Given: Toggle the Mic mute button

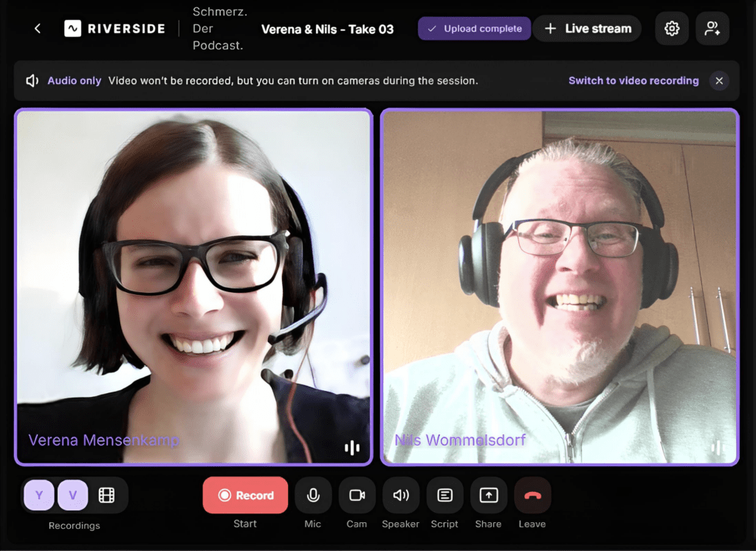Looking at the screenshot, I should [313, 495].
